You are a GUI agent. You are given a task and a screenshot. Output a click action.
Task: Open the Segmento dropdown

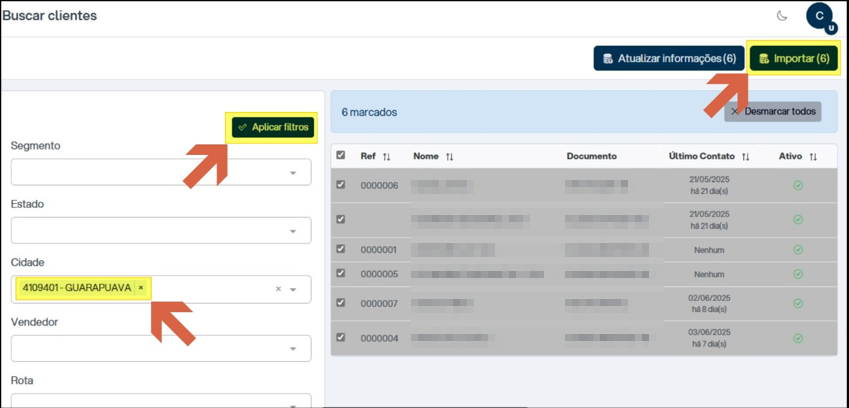click(161, 172)
